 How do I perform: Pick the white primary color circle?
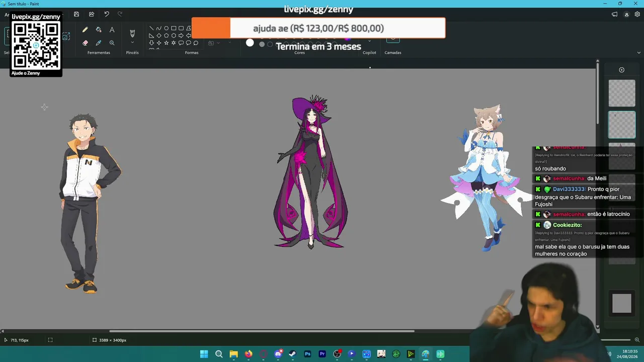[250, 43]
